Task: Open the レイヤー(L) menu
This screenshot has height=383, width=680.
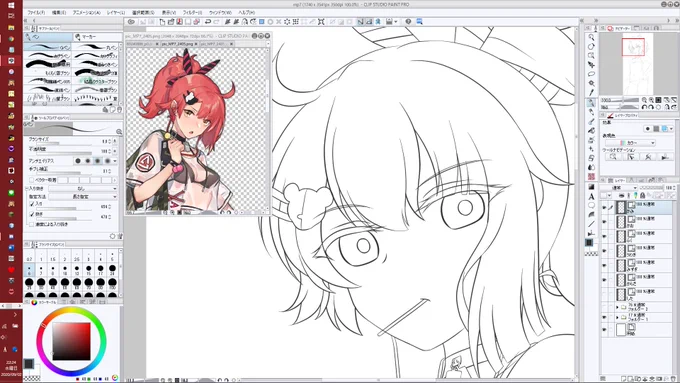Action: [116, 13]
